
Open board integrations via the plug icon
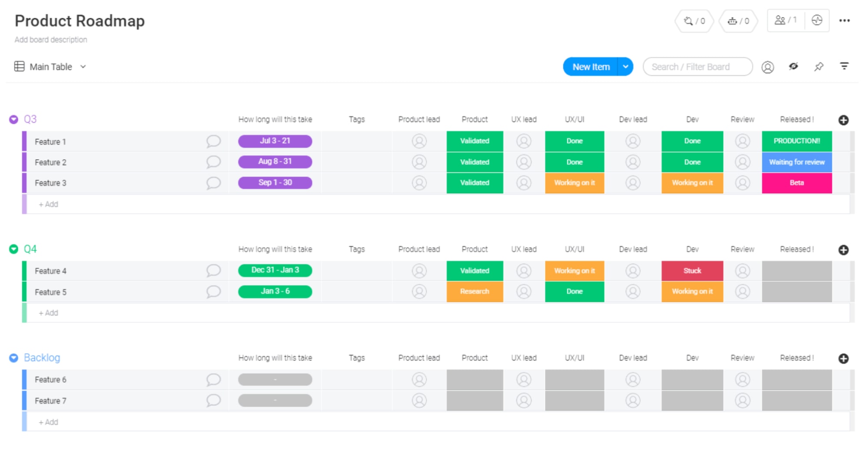tap(693, 20)
